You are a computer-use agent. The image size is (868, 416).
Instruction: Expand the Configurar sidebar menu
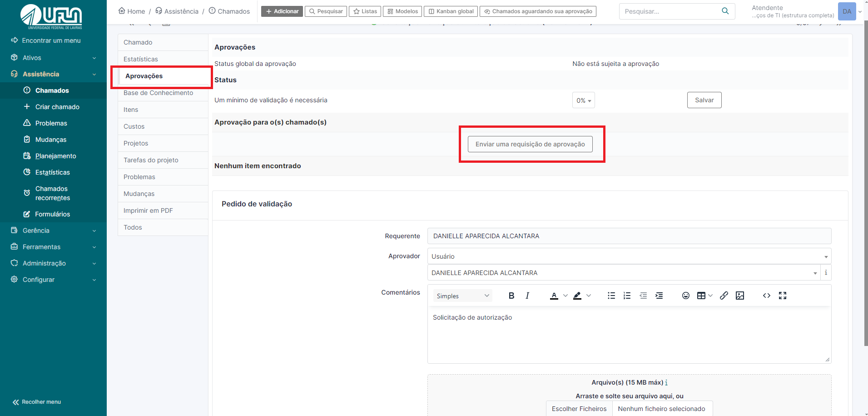tap(53, 280)
